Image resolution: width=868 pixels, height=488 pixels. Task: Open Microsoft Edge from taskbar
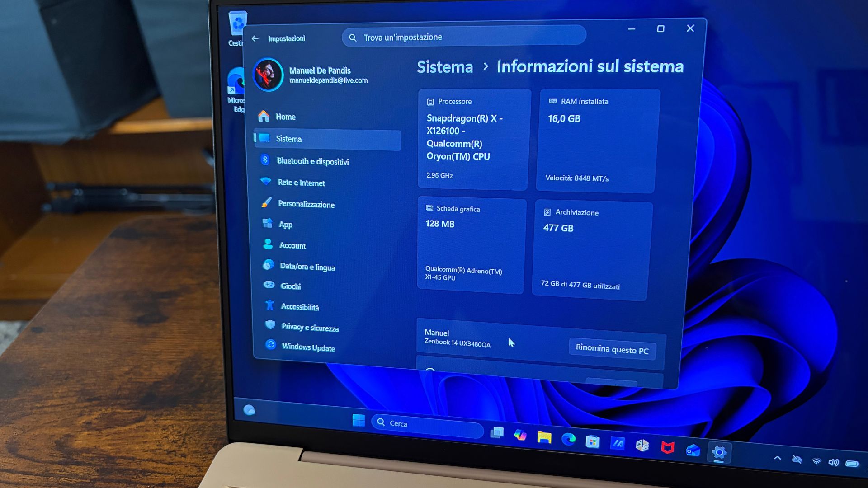(x=568, y=439)
